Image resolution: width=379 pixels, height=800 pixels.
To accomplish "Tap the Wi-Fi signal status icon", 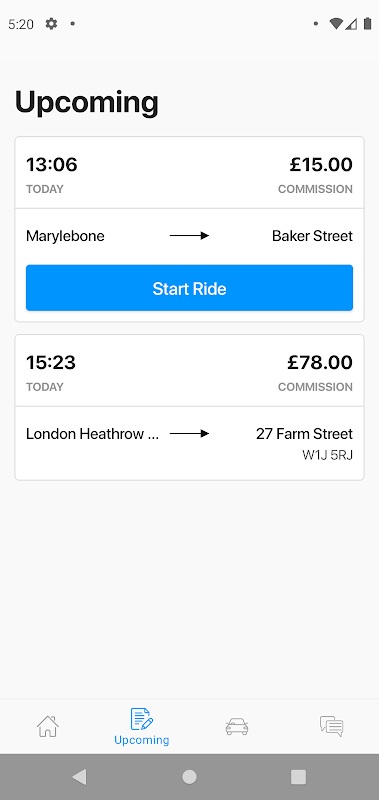I will 336,23.
